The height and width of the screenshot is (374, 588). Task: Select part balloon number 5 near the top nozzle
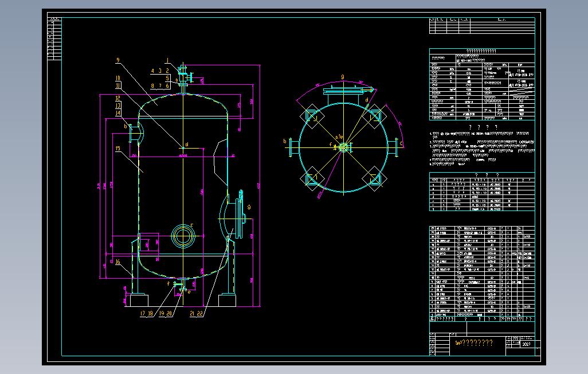coord(167,78)
